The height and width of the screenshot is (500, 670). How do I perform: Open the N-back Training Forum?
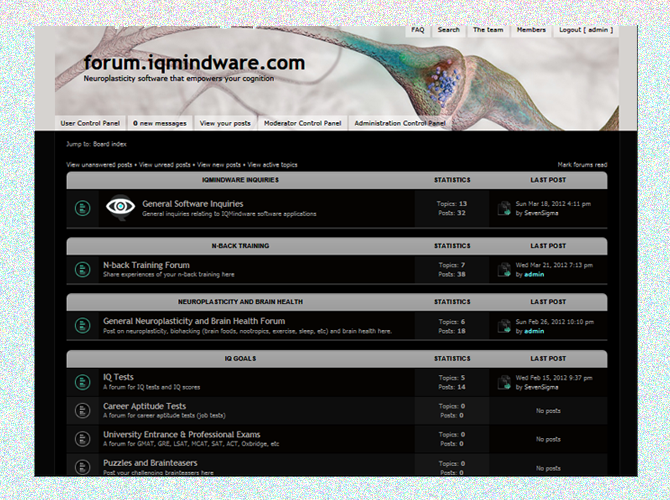[x=146, y=265]
